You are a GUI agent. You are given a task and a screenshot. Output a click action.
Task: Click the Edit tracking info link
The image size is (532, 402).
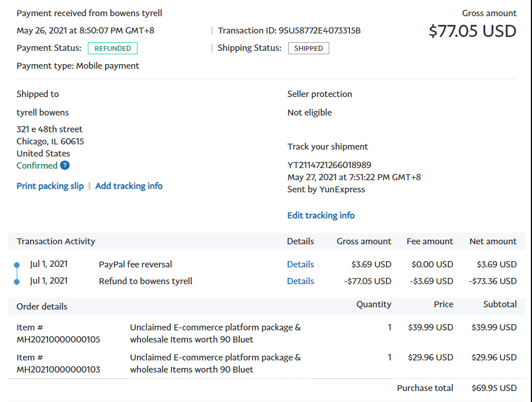[x=321, y=215]
